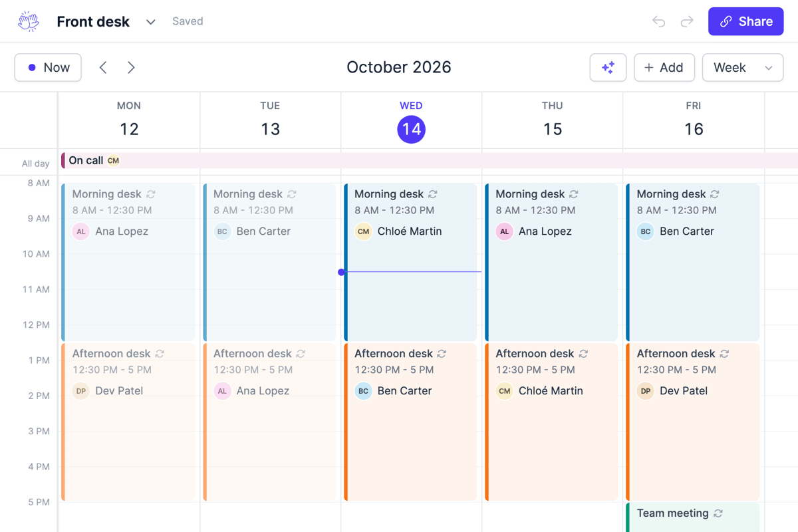Go to the previous week arrow
Viewport: 798px width, 532px height.
103,67
